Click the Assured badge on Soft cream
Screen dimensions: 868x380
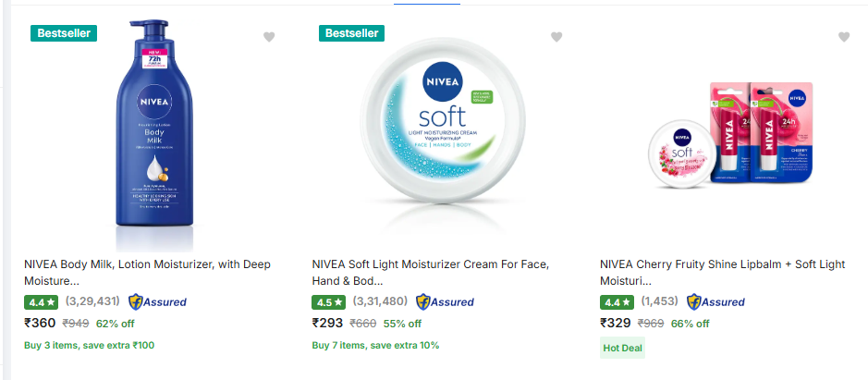coord(446,301)
